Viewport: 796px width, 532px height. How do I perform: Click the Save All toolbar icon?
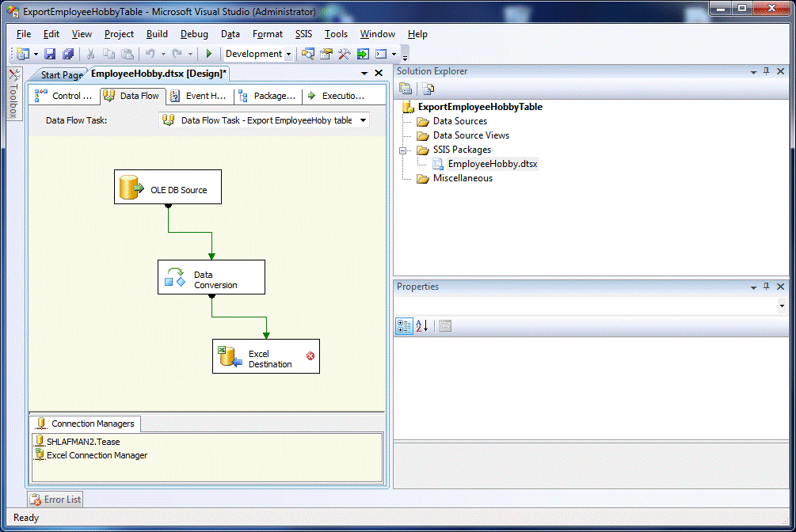[x=68, y=54]
